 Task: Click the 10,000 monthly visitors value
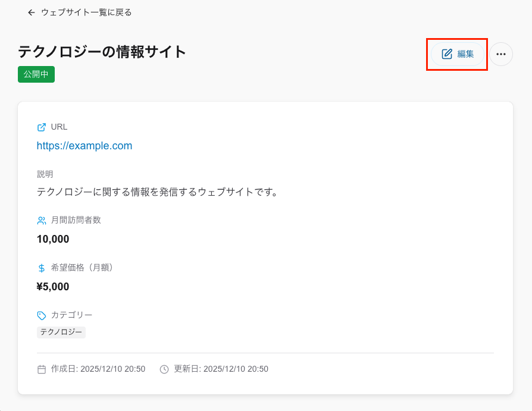tap(53, 239)
